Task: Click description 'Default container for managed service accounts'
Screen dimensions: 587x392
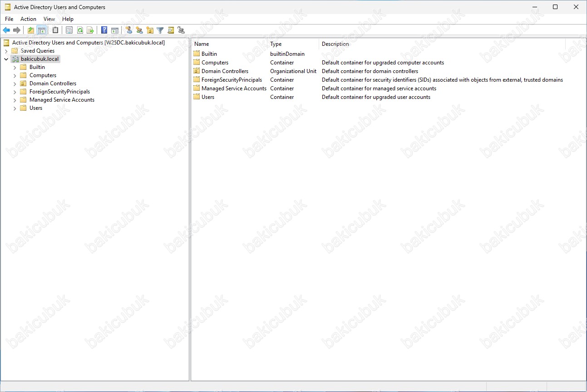Action: (379, 88)
